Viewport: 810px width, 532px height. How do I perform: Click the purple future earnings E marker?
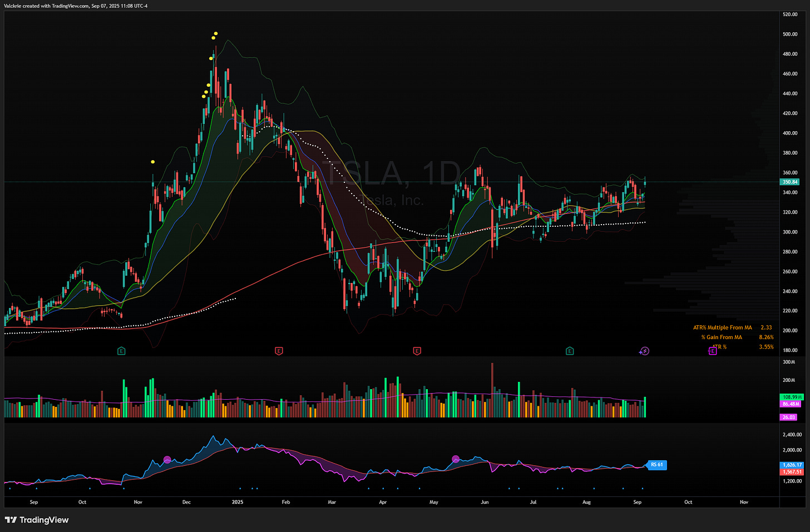712,351
